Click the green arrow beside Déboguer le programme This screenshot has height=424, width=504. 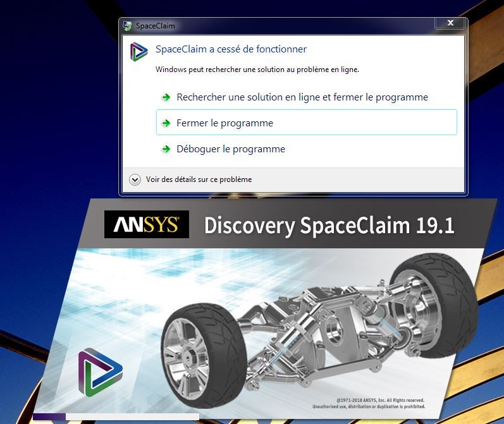[166, 149]
